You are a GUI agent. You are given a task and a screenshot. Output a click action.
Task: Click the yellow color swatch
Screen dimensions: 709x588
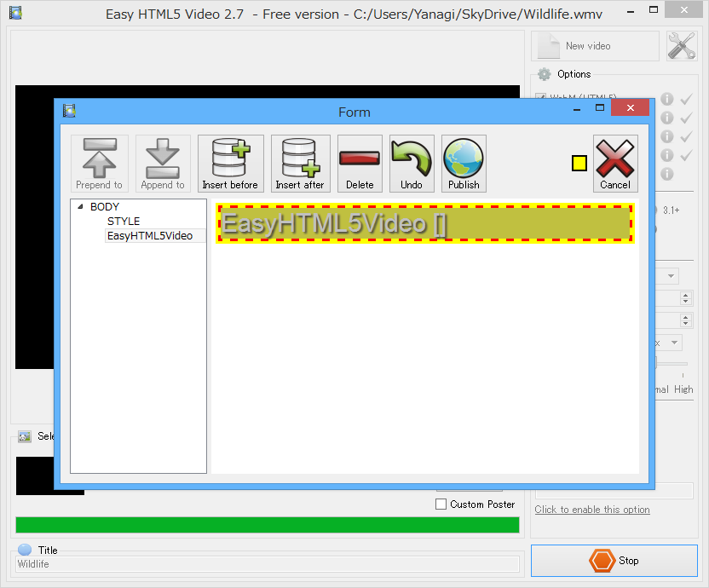[x=579, y=164]
